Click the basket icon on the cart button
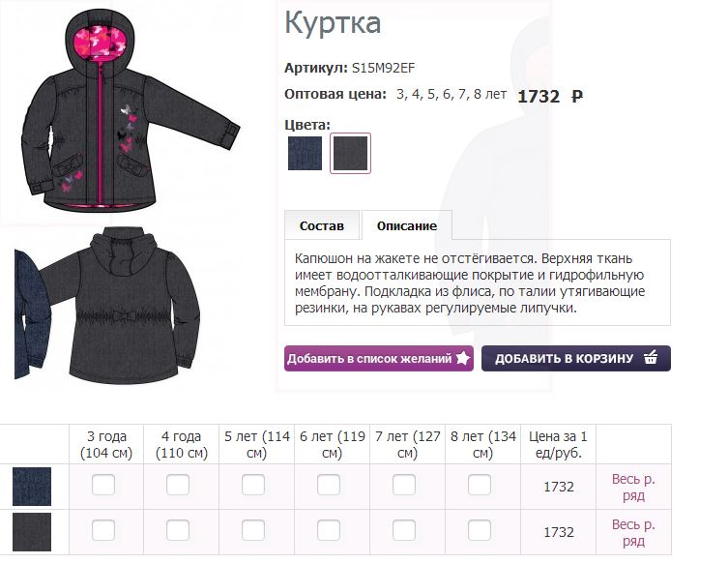 651,357
